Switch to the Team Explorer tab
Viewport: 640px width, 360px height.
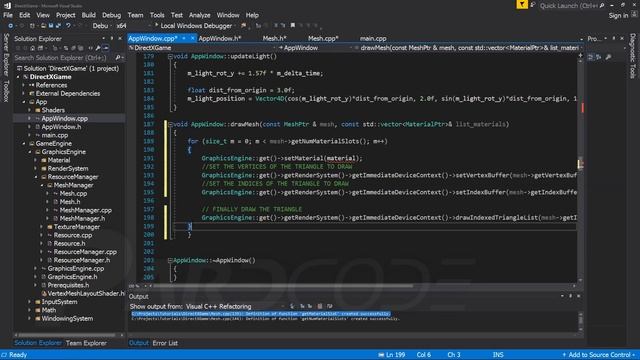(86, 343)
